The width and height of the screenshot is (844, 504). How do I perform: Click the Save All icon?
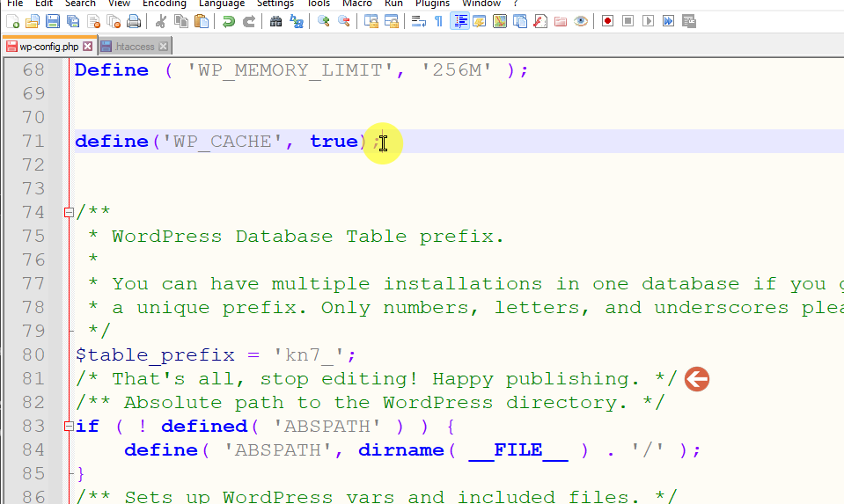point(73,21)
